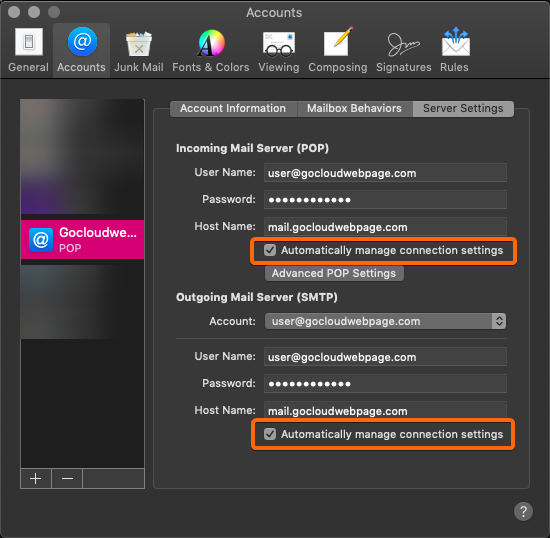
Task: Open the General preferences pane
Action: [28, 50]
